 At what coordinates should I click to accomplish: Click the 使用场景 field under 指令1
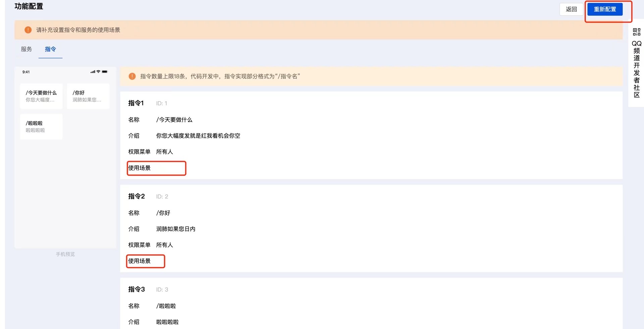pos(156,168)
